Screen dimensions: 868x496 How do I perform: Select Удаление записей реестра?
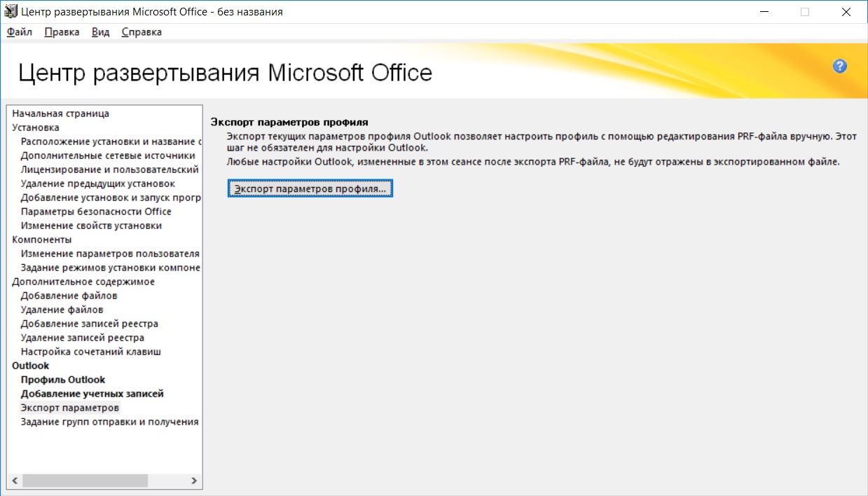83,338
